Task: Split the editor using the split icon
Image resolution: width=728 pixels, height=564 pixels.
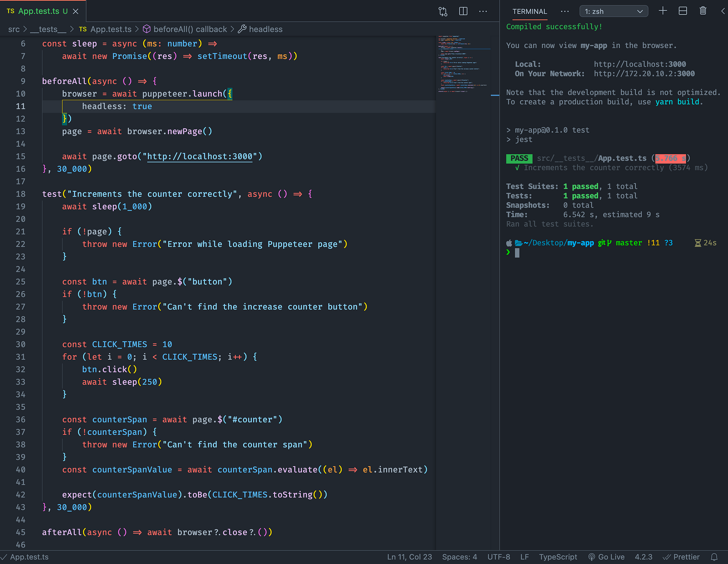Action: click(463, 11)
